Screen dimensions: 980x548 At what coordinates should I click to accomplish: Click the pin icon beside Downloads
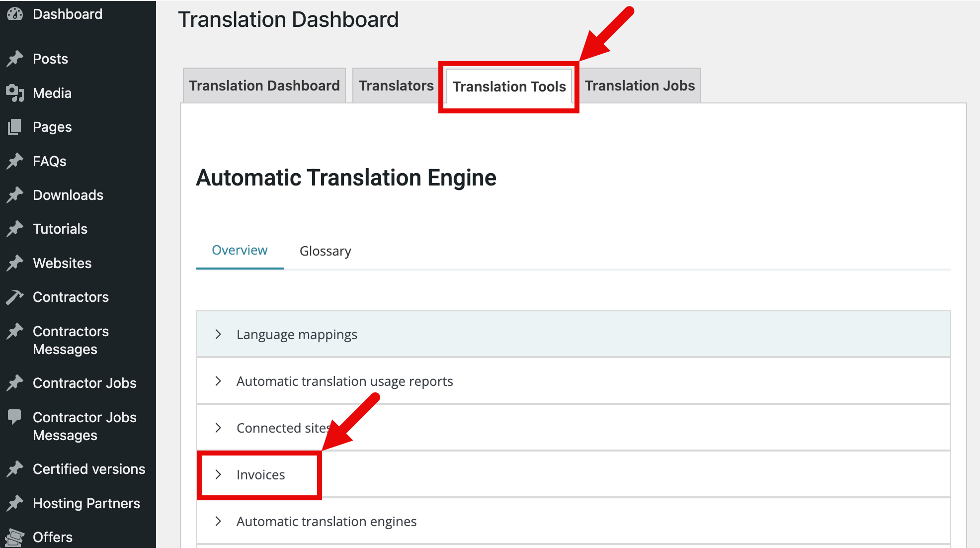(x=15, y=195)
